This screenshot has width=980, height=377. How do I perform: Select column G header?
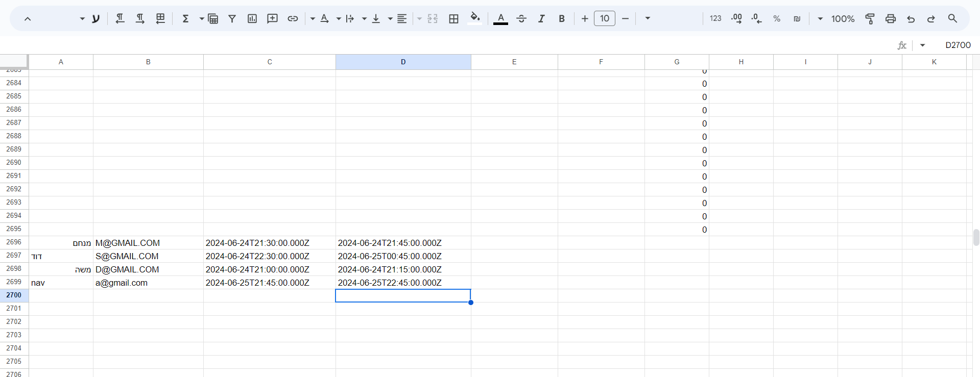[677, 62]
